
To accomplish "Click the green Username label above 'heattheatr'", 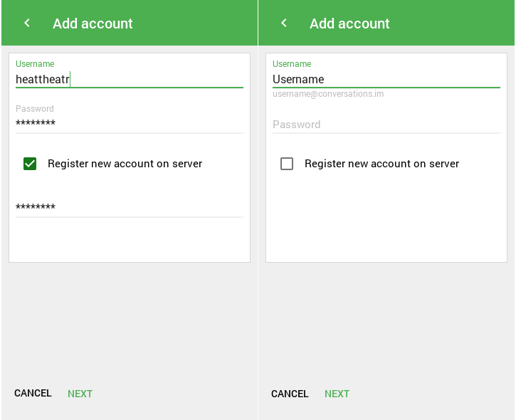I will tap(35, 64).
